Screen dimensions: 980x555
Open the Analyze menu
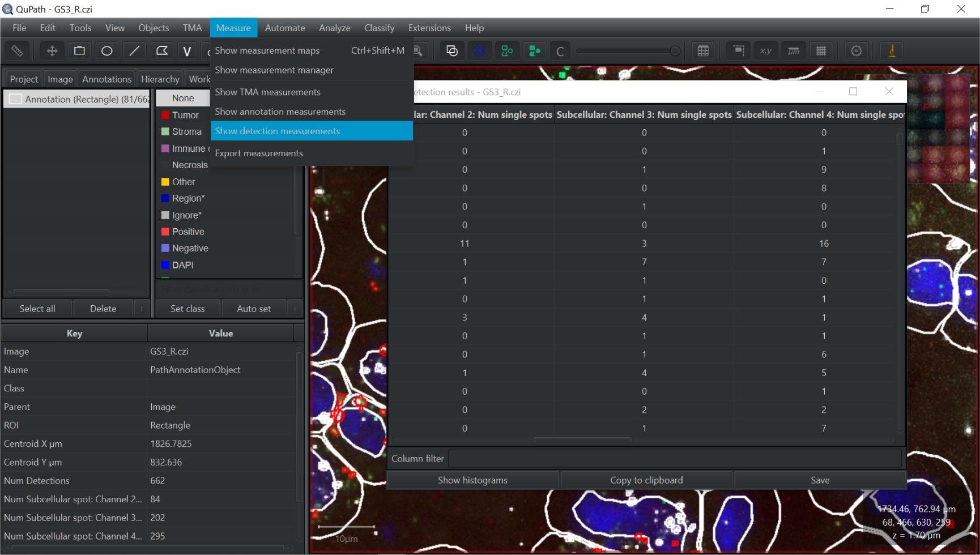[x=334, y=28]
